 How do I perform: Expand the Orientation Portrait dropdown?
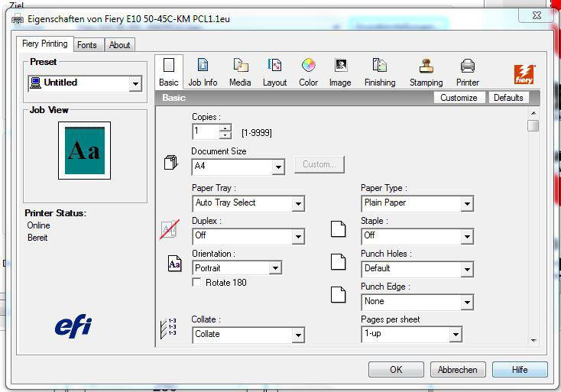[x=275, y=268]
